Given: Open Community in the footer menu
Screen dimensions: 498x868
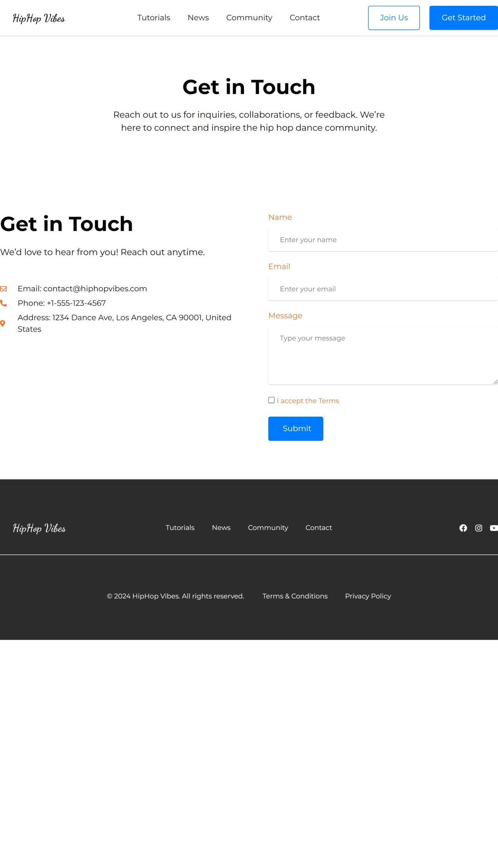Looking at the screenshot, I should (268, 528).
